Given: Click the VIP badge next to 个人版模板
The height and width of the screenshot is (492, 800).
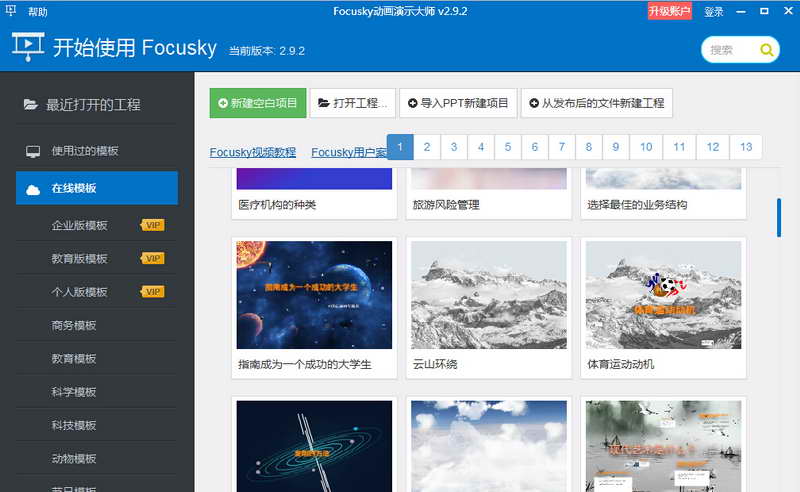Looking at the screenshot, I should pos(153,292).
